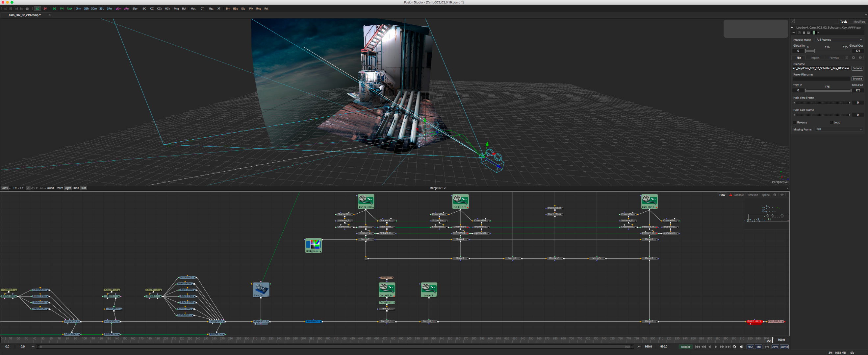Click the green Render button

point(685,346)
